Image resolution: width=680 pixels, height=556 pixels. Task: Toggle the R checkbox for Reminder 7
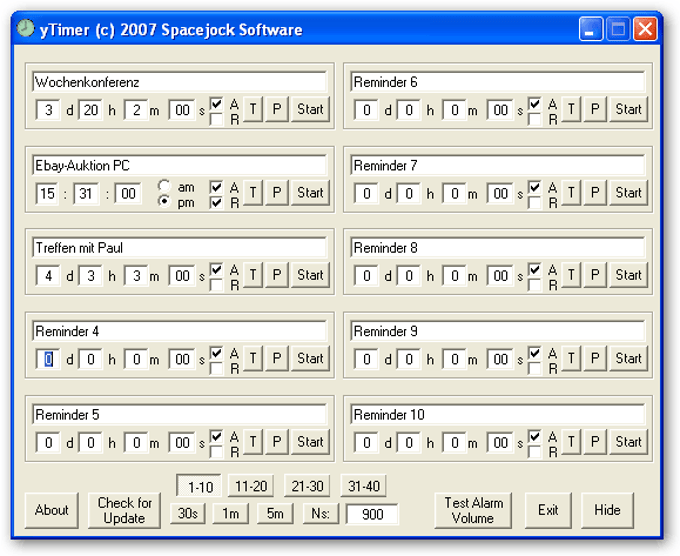[x=534, y=202]
